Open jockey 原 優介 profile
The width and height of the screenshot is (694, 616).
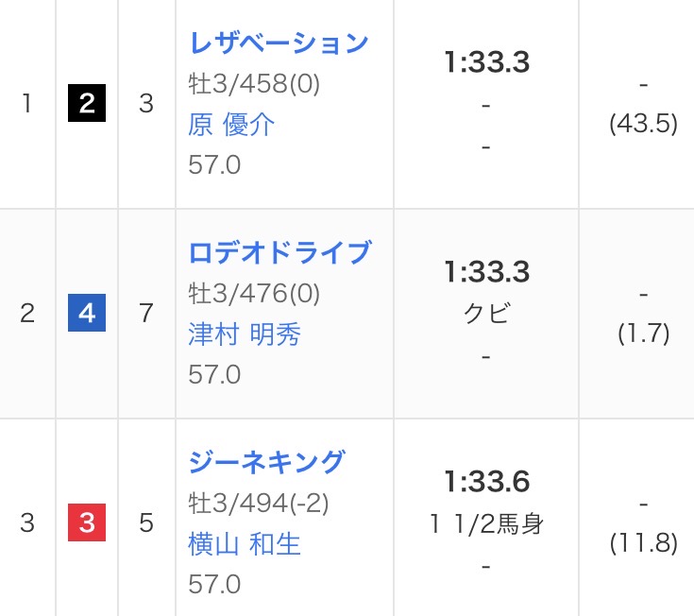(231, 125)
